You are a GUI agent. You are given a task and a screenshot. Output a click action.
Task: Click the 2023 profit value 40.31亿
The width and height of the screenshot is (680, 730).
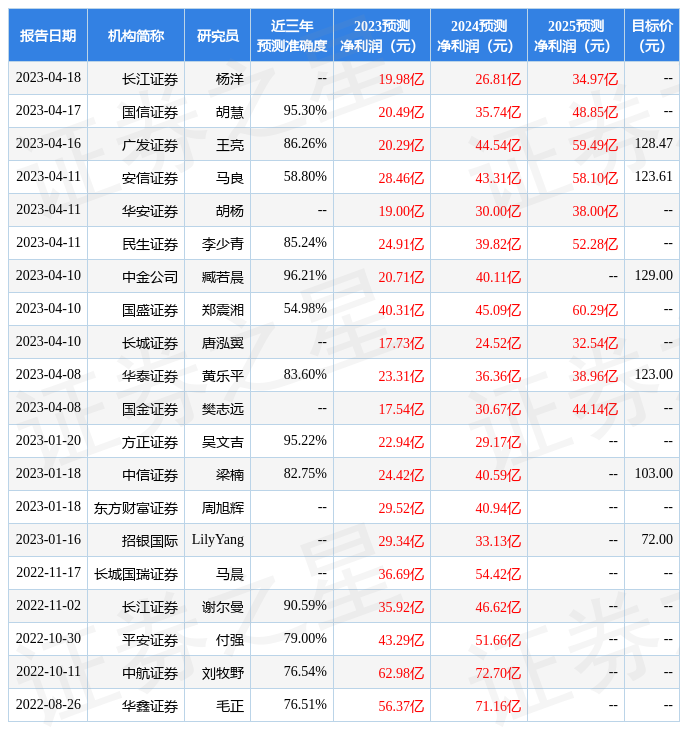401,310
